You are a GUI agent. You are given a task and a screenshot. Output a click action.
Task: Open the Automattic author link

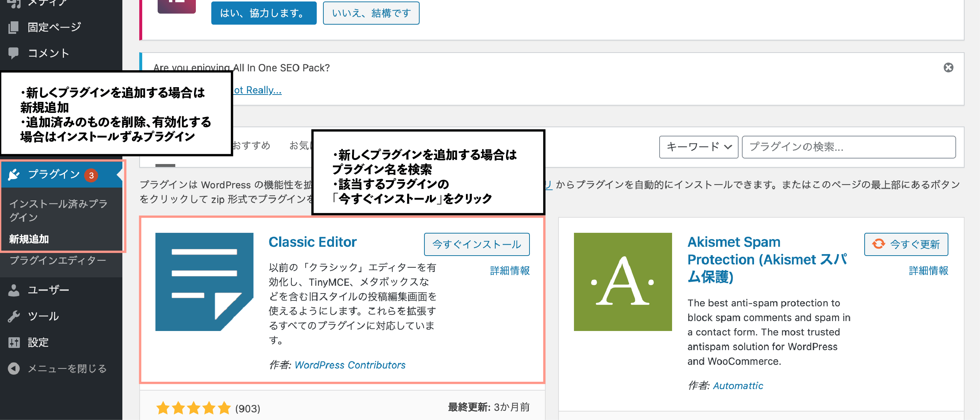[737, 386]
